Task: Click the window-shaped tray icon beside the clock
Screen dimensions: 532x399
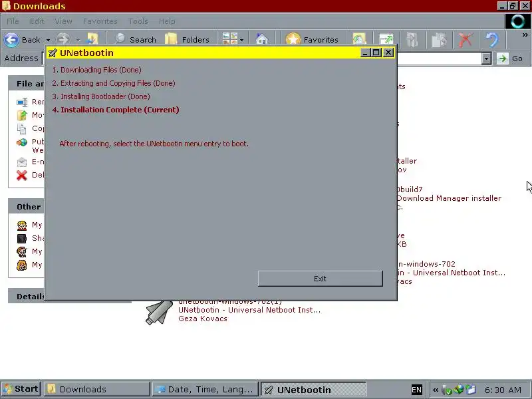Action: click(x=471, y=390)
